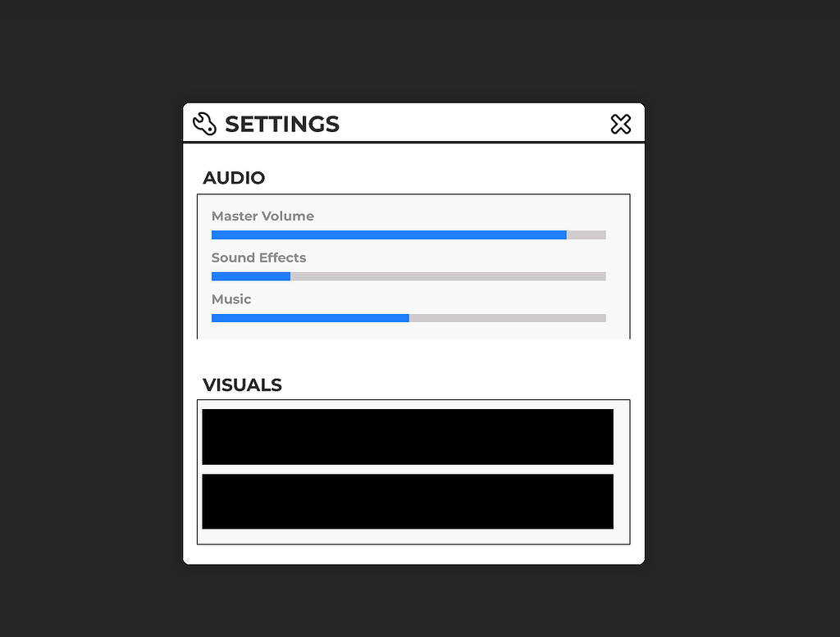Image resolution: width=840 pixels, height=637 pixels.
Task: Select the Settings close X icon
Action: tap(621, 124)
